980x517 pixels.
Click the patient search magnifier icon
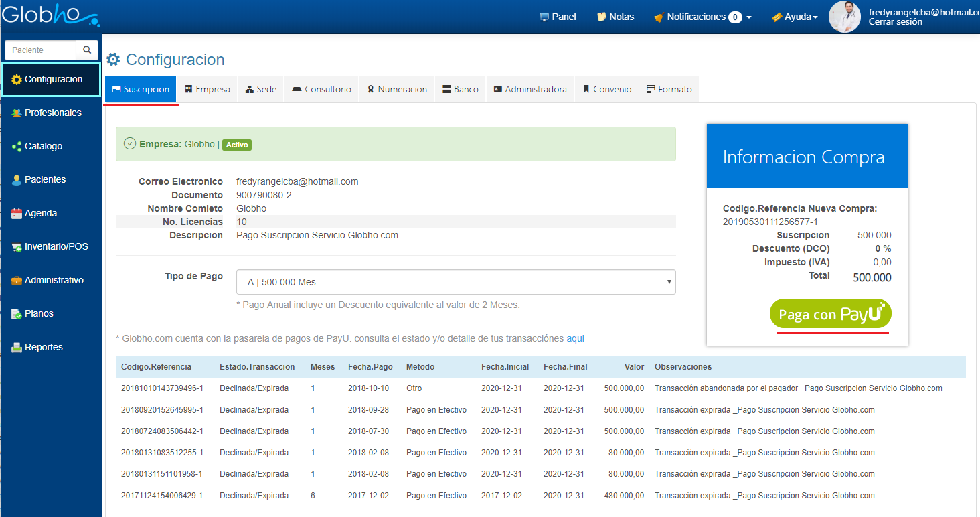click(87, 50)
